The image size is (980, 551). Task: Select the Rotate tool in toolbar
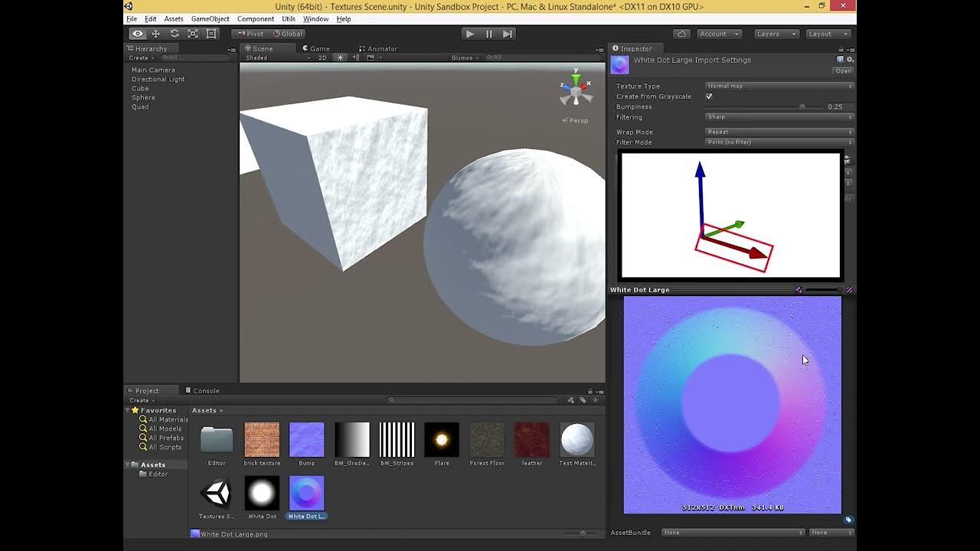tap(175, 34)
